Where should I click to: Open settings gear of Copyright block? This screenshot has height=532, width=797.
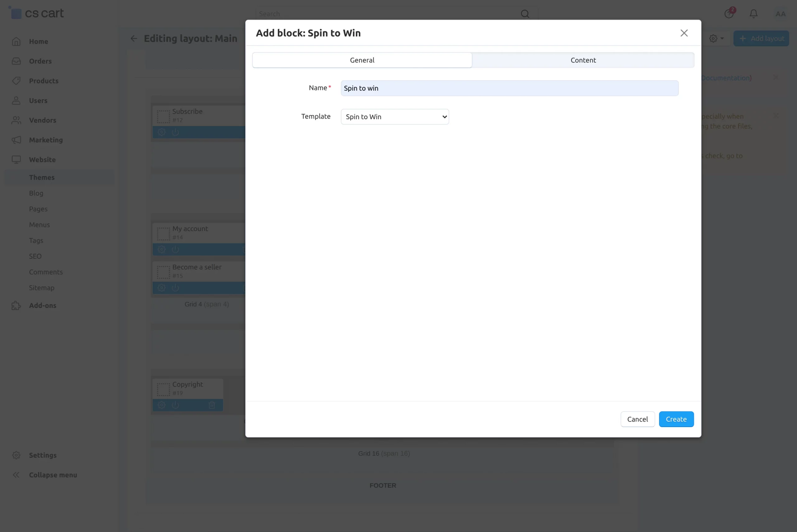coord(162,405)
